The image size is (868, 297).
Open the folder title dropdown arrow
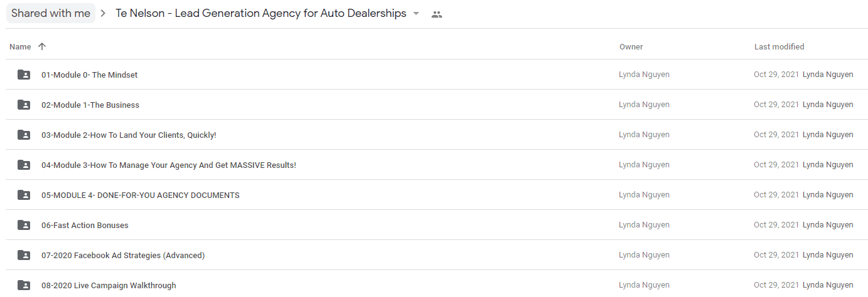[416, 14]
